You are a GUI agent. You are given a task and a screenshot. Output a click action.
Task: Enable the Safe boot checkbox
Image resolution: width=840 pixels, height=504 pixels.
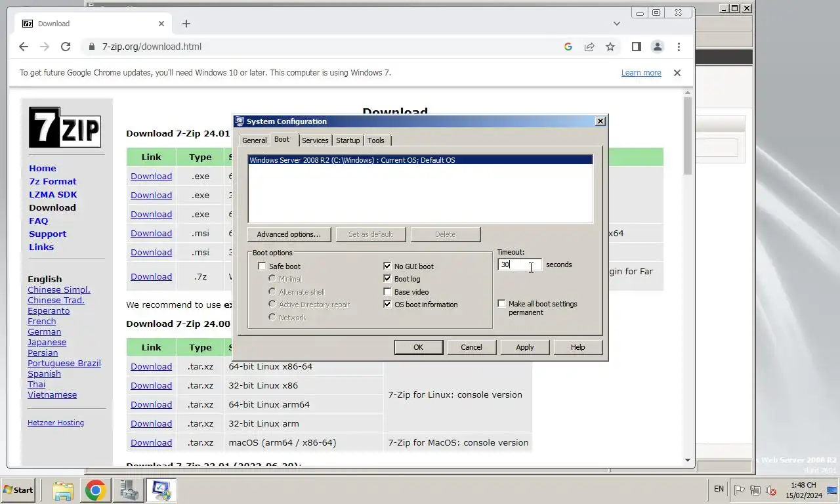262,266
